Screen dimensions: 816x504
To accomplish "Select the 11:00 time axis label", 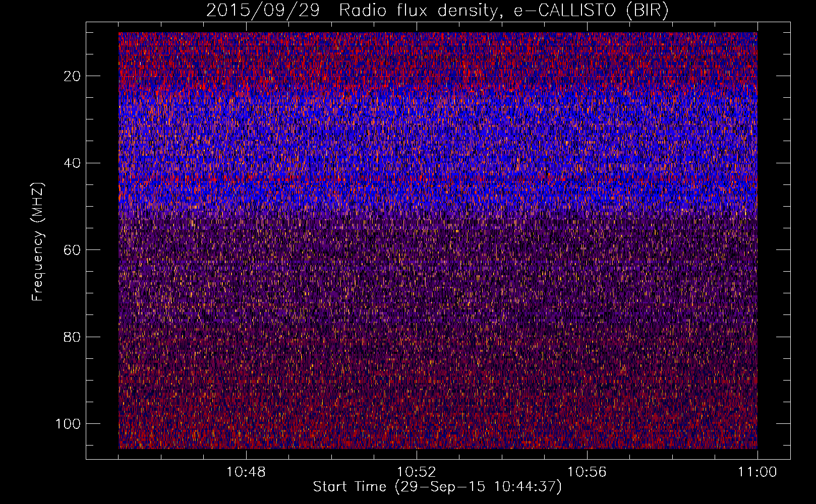I will point(757,472).
